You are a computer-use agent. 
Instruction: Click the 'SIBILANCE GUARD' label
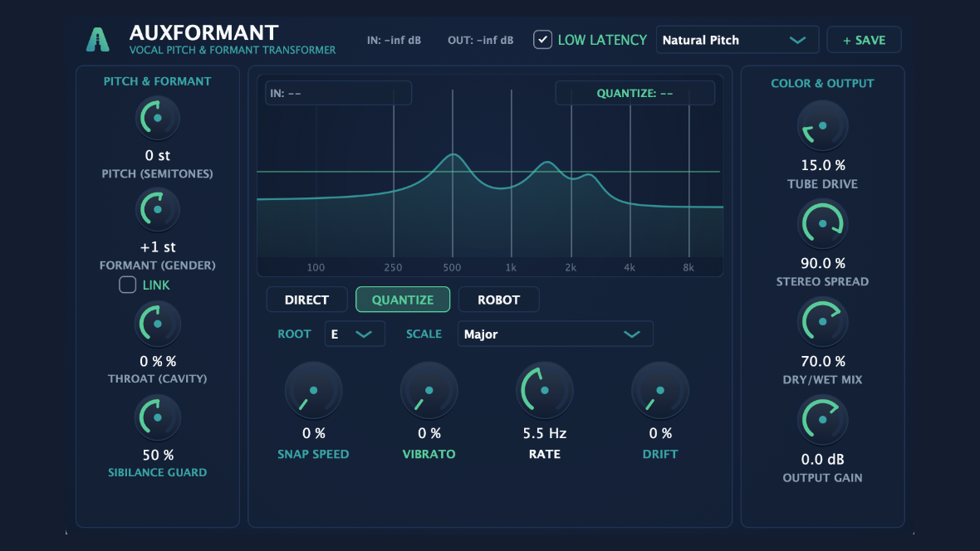(x=158, y=472)
